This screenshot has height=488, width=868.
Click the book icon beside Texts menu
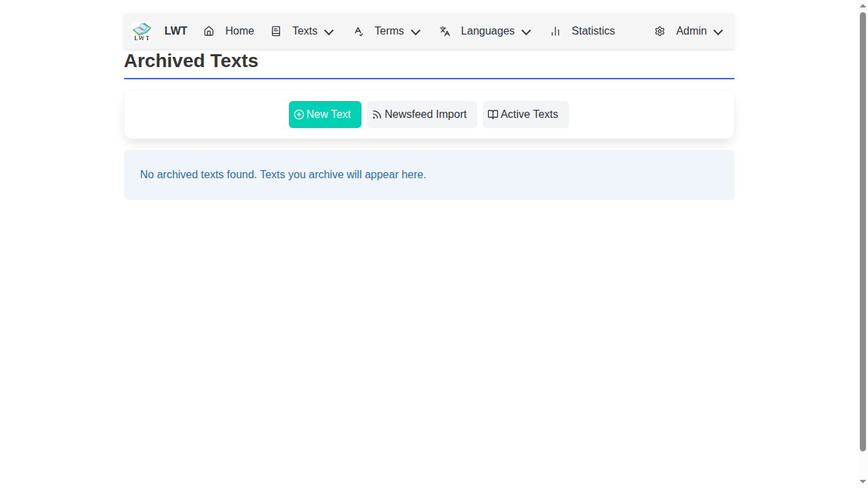pyautogui.click(x=276, y=31)
